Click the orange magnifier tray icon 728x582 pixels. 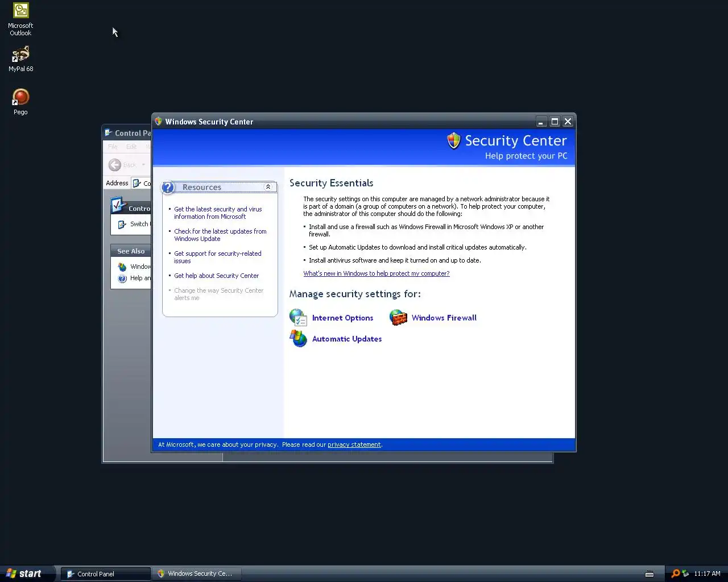point(675,573)
